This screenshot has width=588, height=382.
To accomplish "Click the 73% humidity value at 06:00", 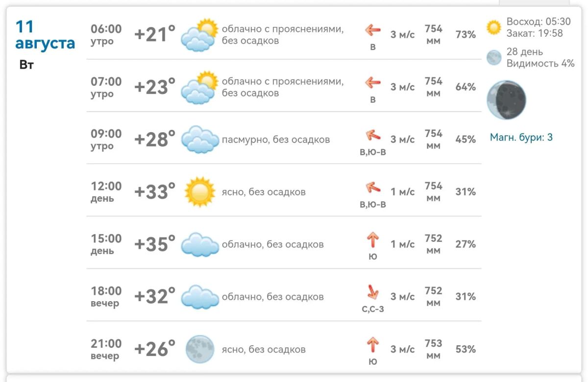I will [x=465, y=34].
